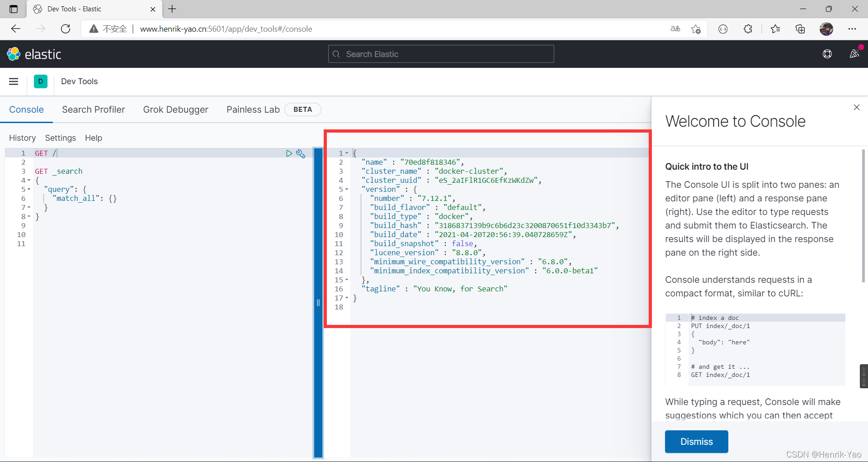Click the "lucene_version" response line

tap(427, 253)
